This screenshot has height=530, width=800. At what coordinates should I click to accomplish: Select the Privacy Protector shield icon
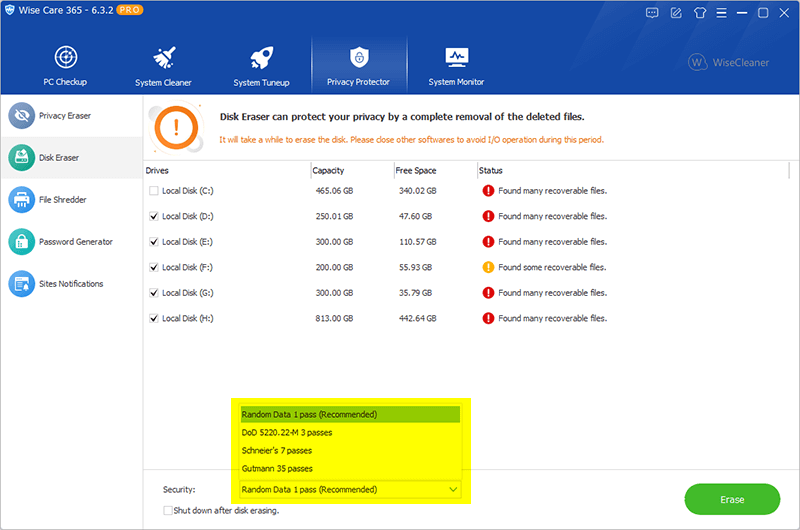359,57
